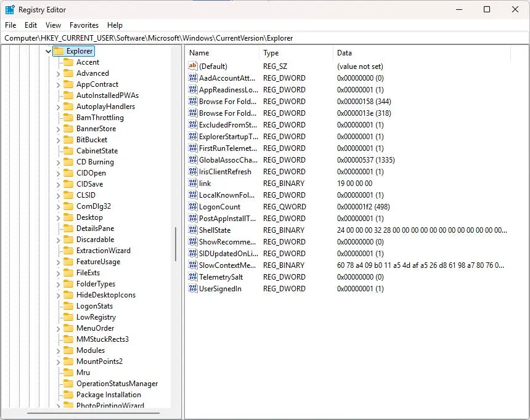Click the link binary value icon

pos(193,183)
